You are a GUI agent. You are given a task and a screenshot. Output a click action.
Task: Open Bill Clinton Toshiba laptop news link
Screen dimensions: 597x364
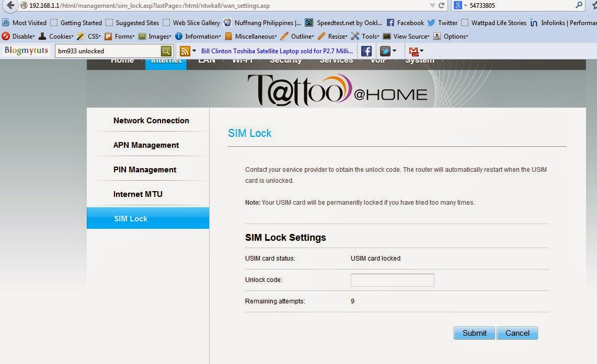(x=277, y=51)
